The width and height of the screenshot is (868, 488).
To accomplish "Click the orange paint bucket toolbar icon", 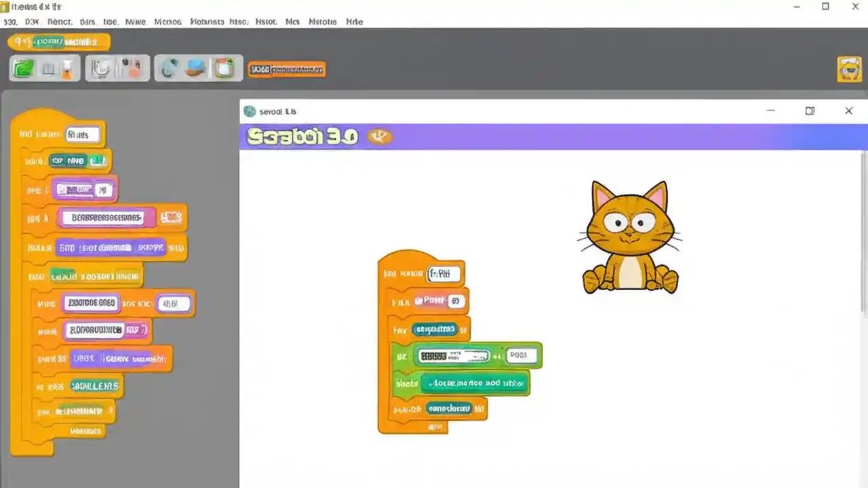I will coord(66,68).
